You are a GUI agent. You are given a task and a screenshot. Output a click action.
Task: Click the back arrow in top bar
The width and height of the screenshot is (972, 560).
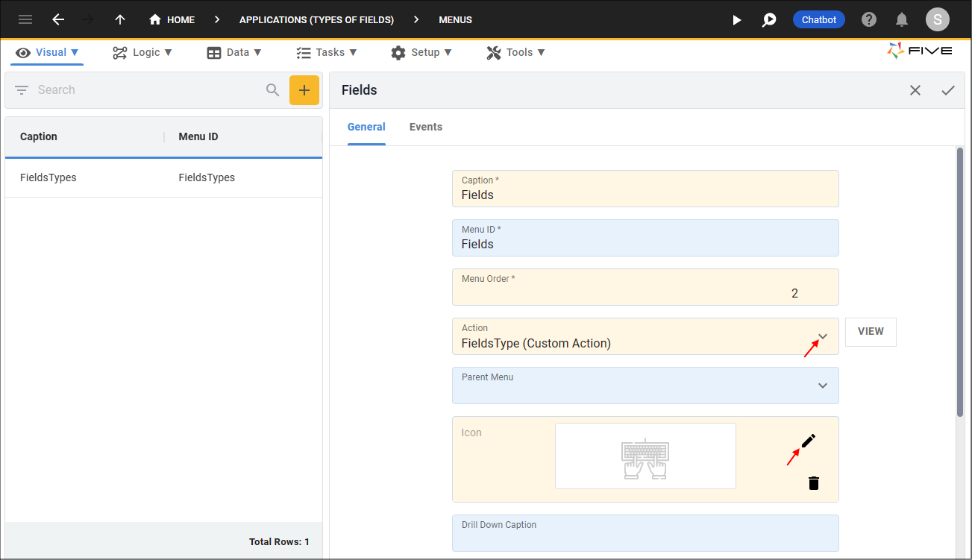58,20
